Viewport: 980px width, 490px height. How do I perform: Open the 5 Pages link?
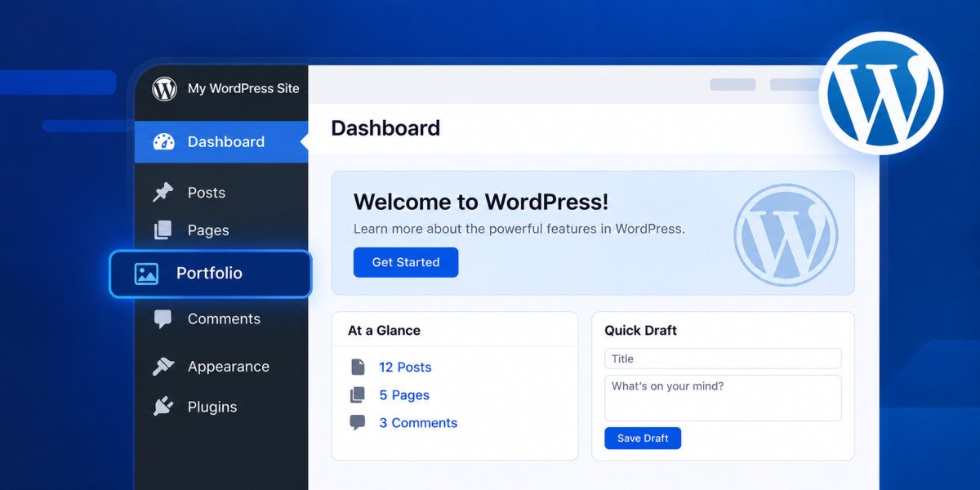[404, 395]
